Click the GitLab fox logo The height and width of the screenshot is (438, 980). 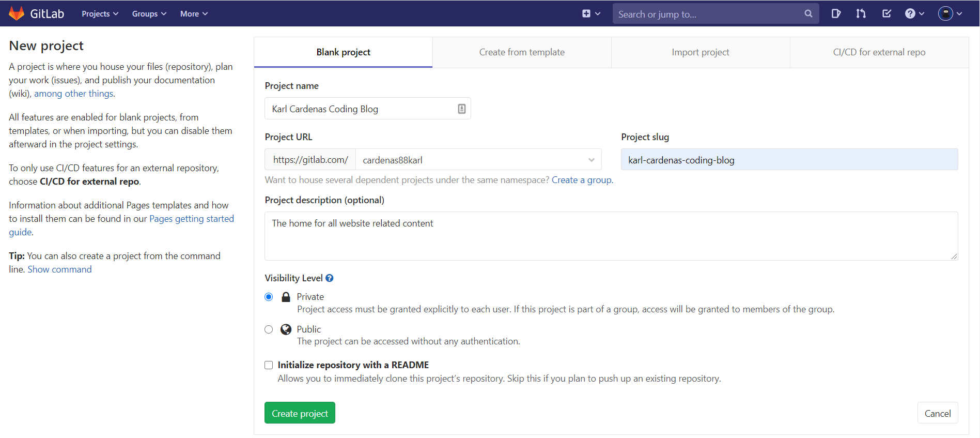coord(17,13)
